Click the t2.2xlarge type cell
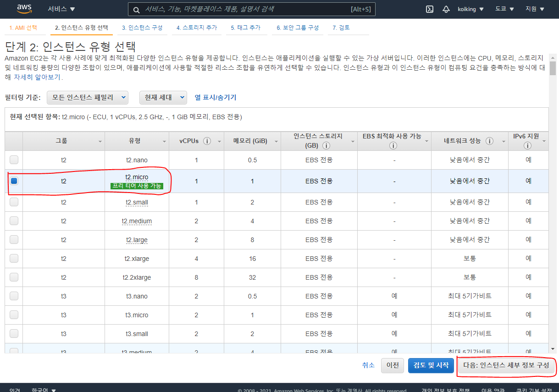559x392 pixels. [137, 277]
